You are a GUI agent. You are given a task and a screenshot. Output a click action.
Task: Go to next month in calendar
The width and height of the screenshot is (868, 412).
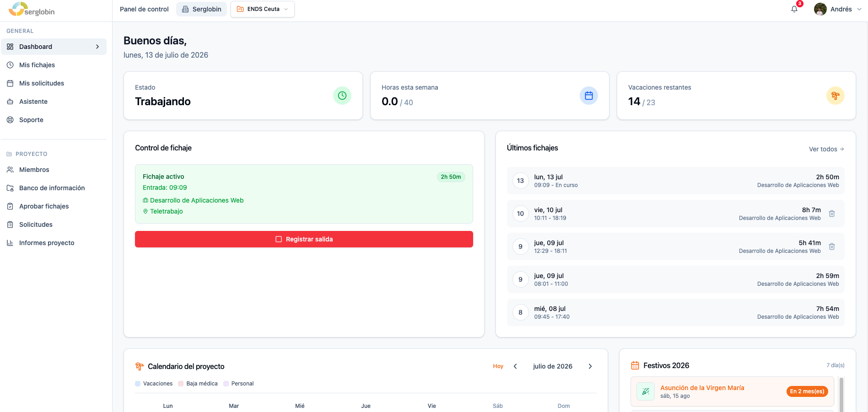coord(590,366)
